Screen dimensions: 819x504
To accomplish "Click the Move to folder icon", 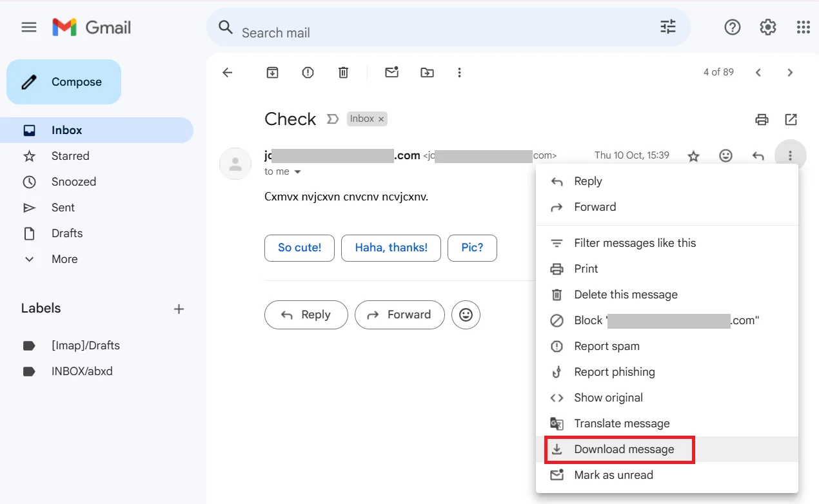I will (427, 73).
